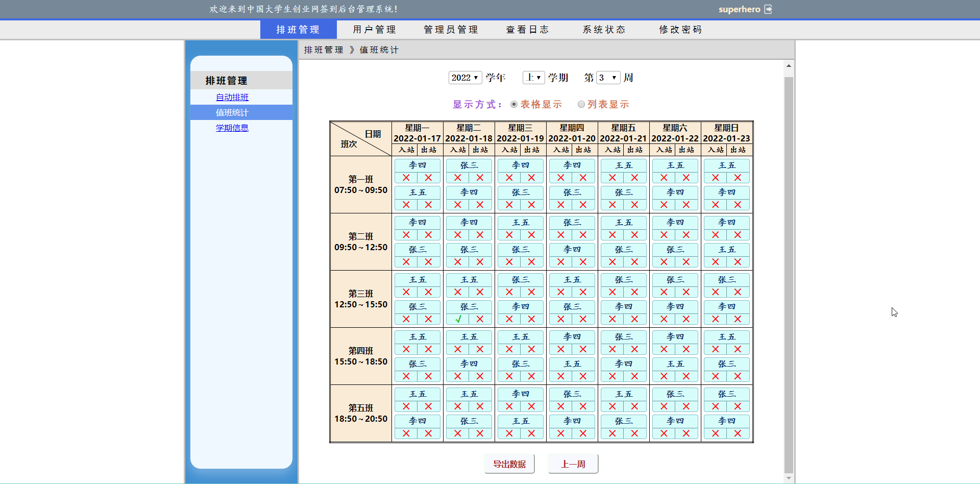The image size is (980, 484).
Task: Click 出站 X for 李四 Tuesday 第一班
Action: [480, 205]
